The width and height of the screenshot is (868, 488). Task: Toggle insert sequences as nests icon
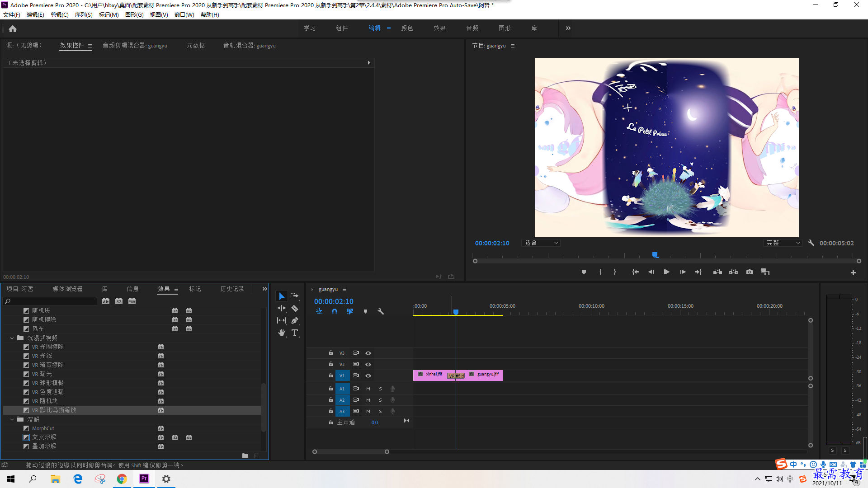click(x=319, y=311)
